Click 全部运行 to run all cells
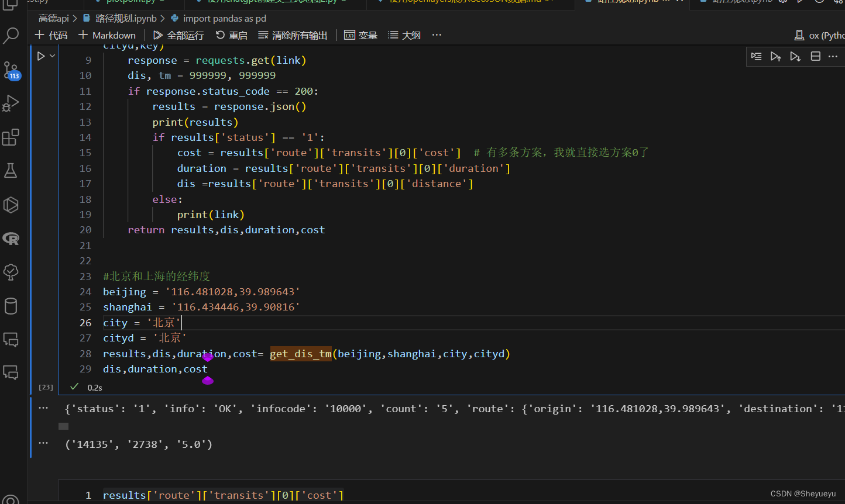Image resolution: width=845 pixels, height=504 pixels. tap(178, 35)
